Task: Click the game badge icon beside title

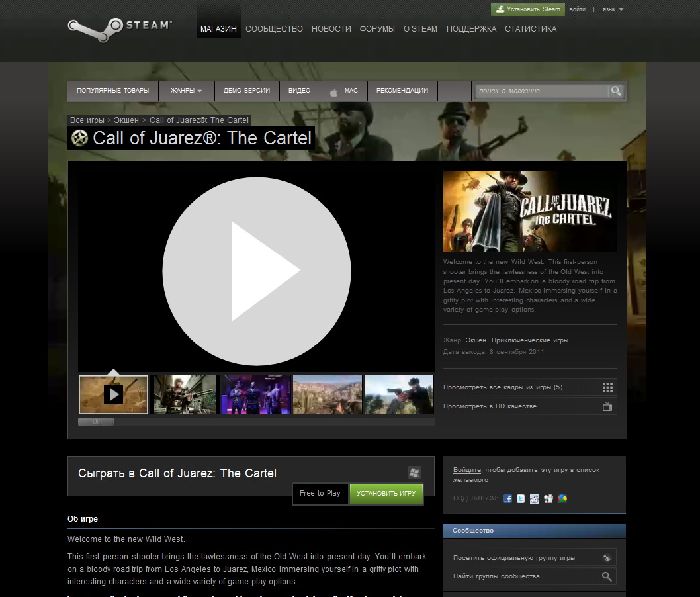Action: pyautogui.click(x=80, y=138)
